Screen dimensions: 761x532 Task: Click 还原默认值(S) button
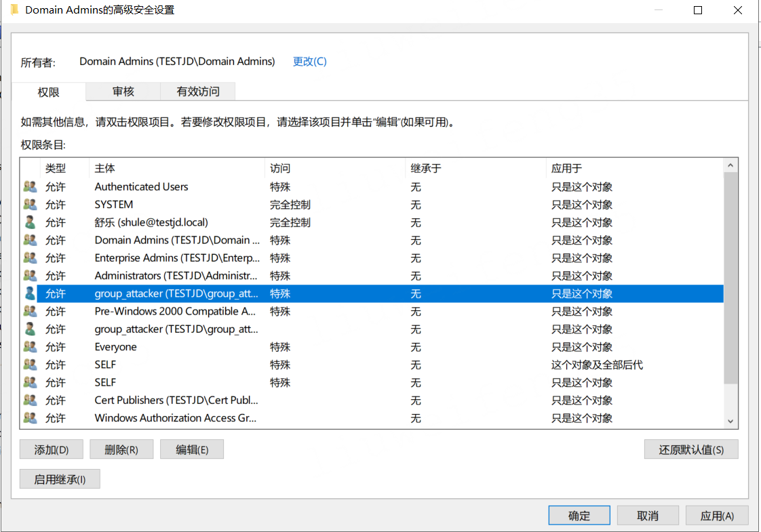click(691, 449)
